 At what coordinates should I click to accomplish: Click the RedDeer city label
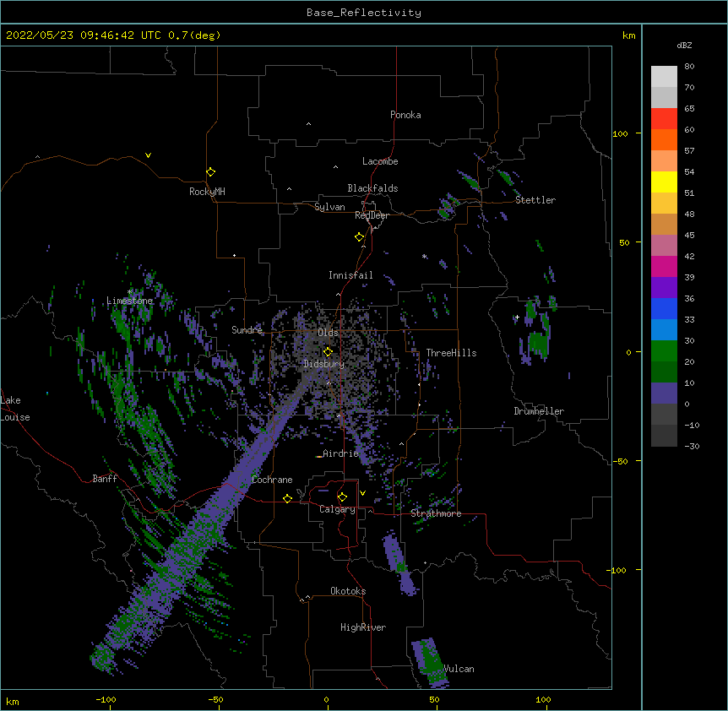372,215
